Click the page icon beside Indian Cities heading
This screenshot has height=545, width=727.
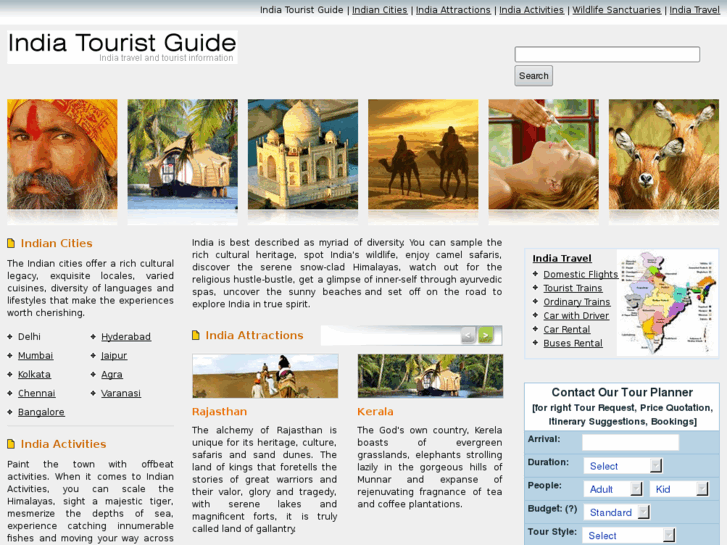(x=11, y=243)
